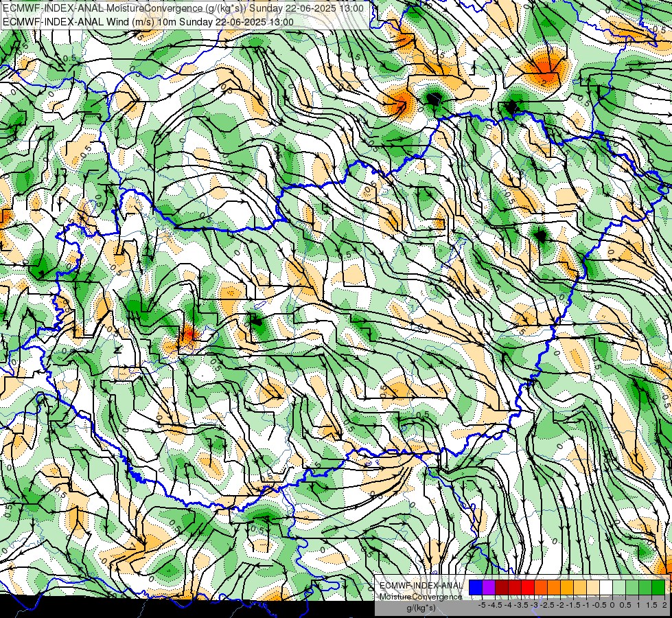Click the legend tick label -3.5
The image size is (672, 618).
tap(521, 605)
